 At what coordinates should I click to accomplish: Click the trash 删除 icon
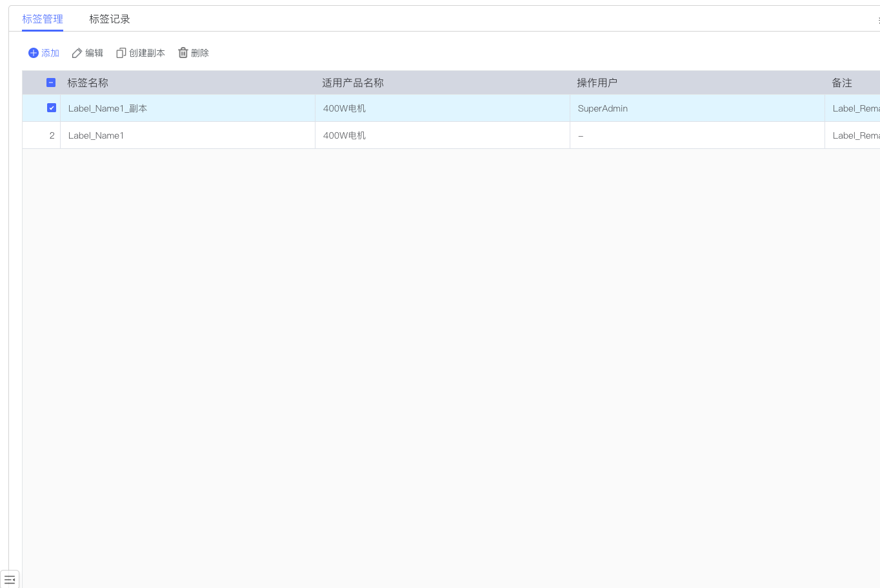point(183,53)
